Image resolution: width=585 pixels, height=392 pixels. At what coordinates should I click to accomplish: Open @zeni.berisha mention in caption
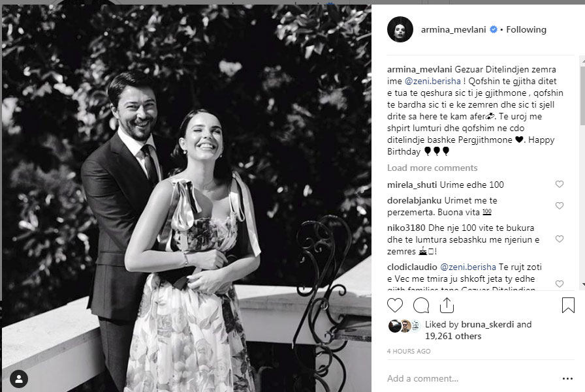[x=432, y=82]
